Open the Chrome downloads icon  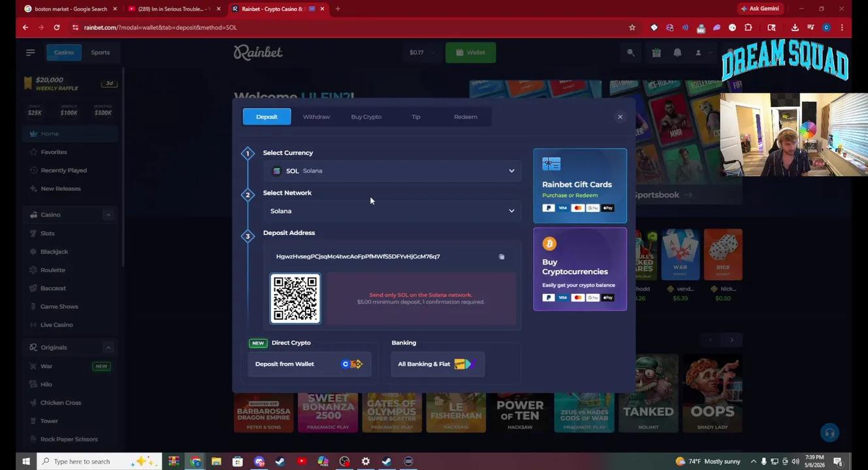point(795,27)
